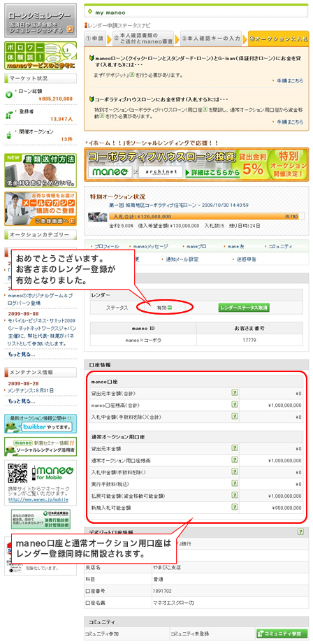
Task: Open maneoメッセージ menu link
Action: tap(150, 246)
